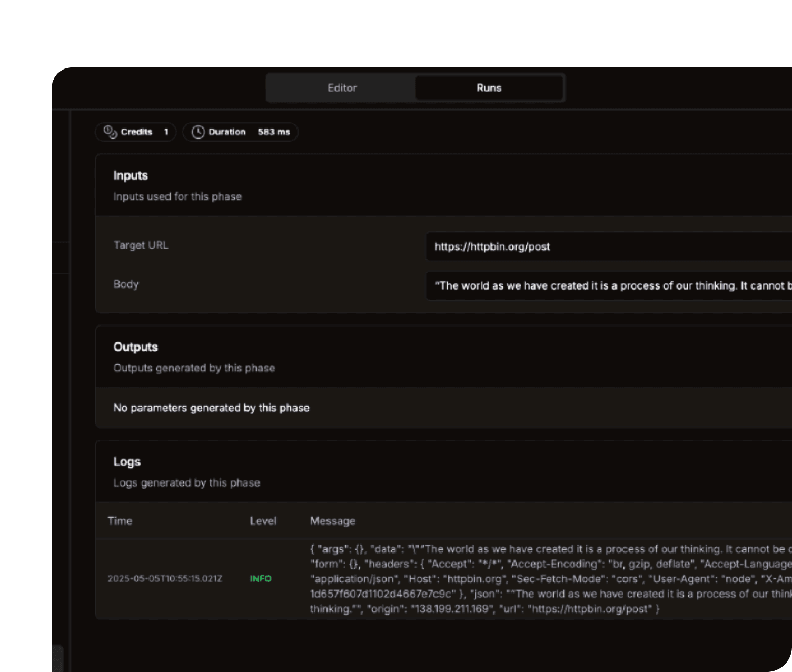This screenshot has width=792, height=672.
Task: Open the httpbin.org/post URL link
Action: (x=492, y=246)
